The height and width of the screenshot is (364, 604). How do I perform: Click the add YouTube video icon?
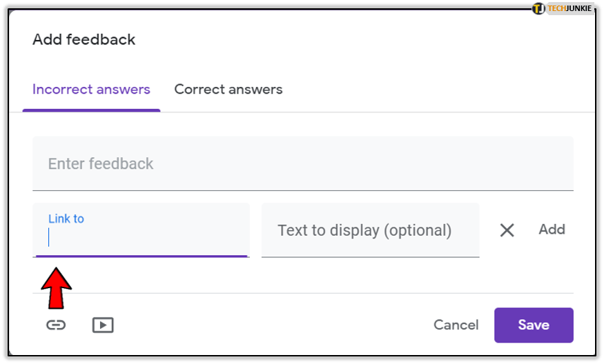[103, 325]
